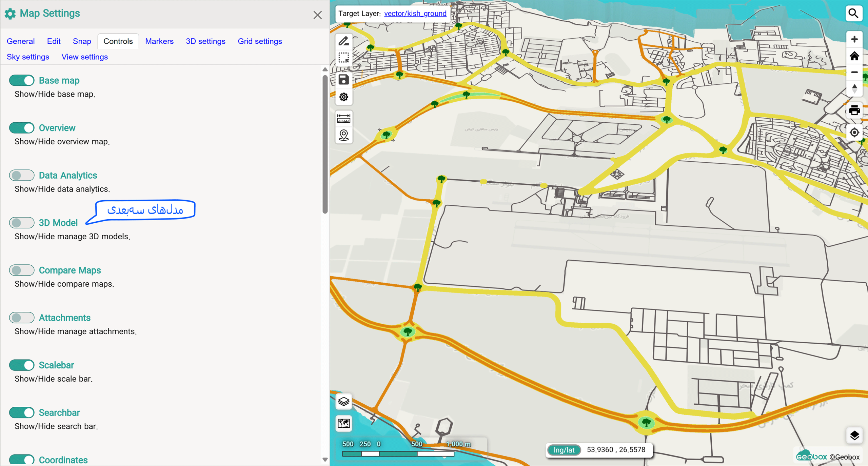
Task: Click the print map icon
Action: click(x=854, y=110)
